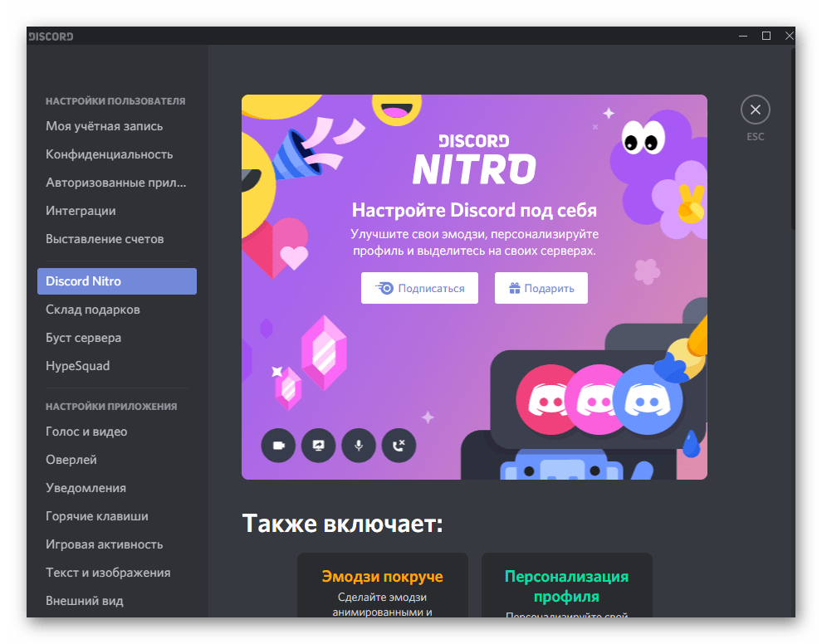Go to Интеграции settings

(81, 211)
